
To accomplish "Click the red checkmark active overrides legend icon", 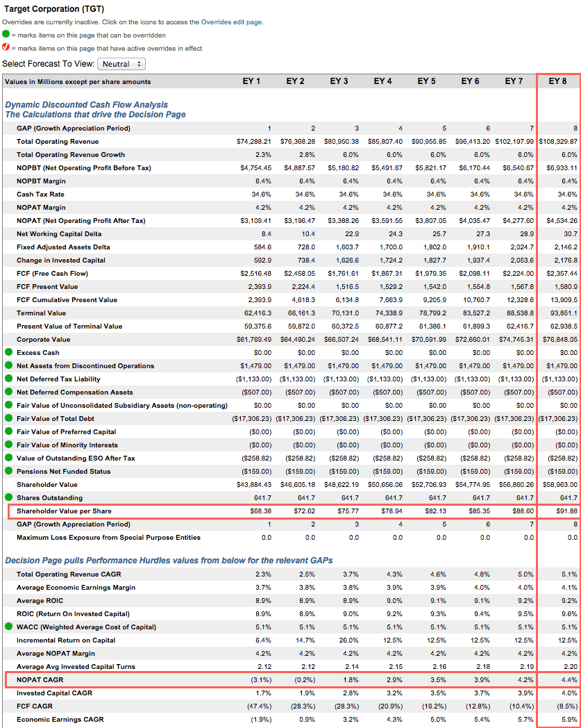I will tap(6, 47).
